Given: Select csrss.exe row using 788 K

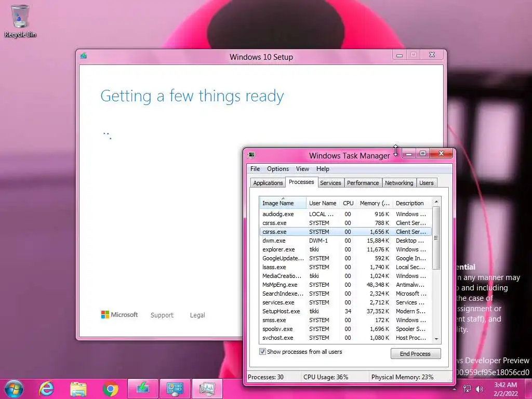Looking at the screenshot, I should coord(345,223).
